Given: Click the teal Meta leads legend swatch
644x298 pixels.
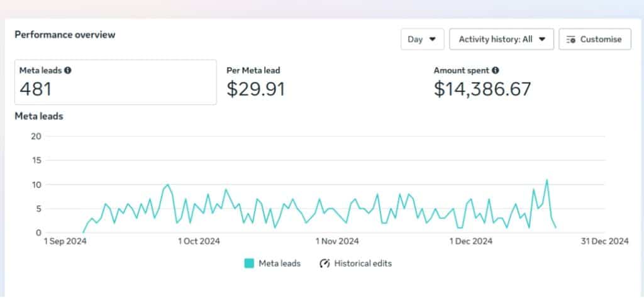Looking at the screenshot, I should [x=249, y=263].
